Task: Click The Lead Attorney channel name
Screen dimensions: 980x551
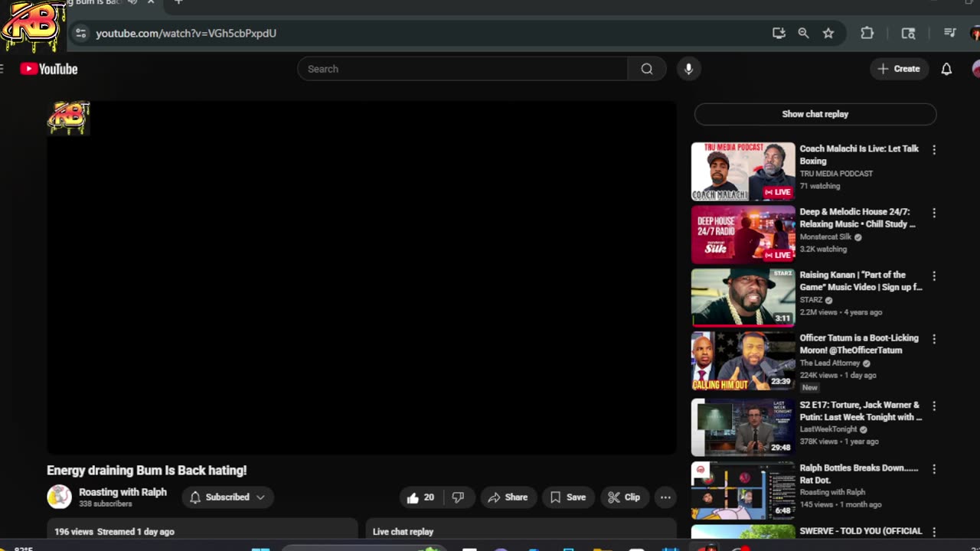Action: coord(830,364)
